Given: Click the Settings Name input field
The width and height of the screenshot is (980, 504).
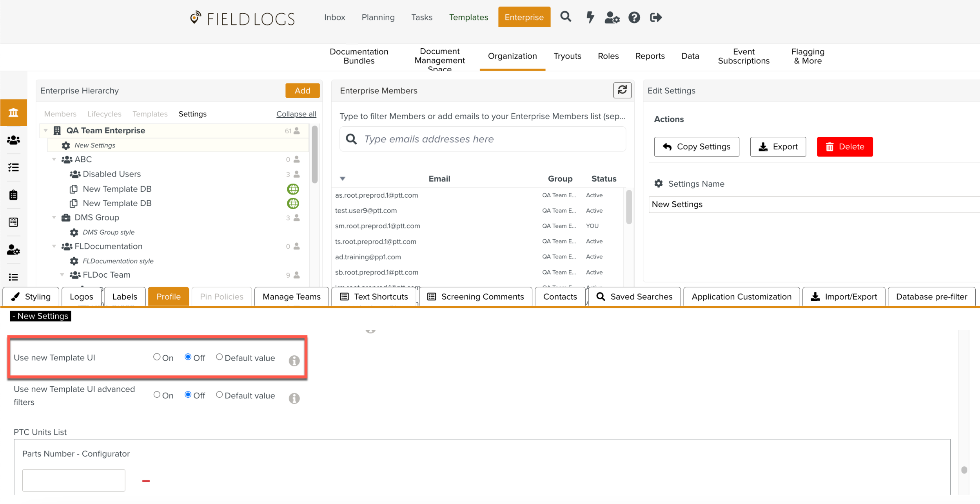Looking at the screenshot, I should (814, 204).
